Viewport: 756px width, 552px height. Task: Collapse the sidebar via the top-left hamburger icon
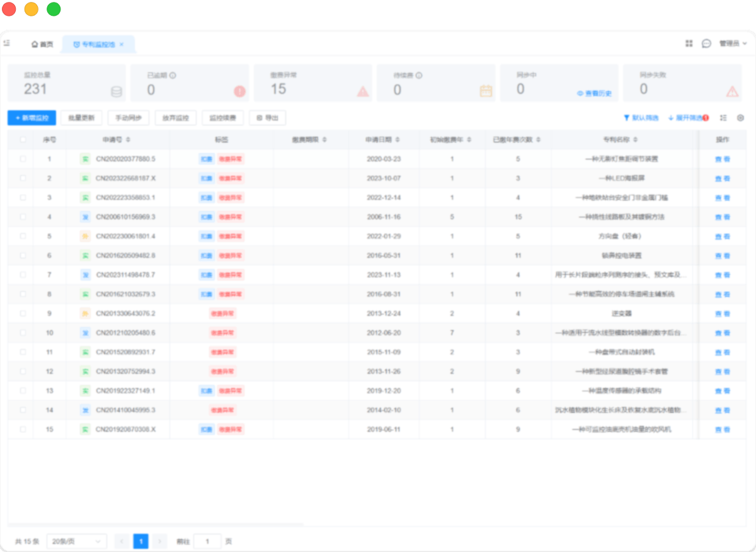[x=7, y=43]
